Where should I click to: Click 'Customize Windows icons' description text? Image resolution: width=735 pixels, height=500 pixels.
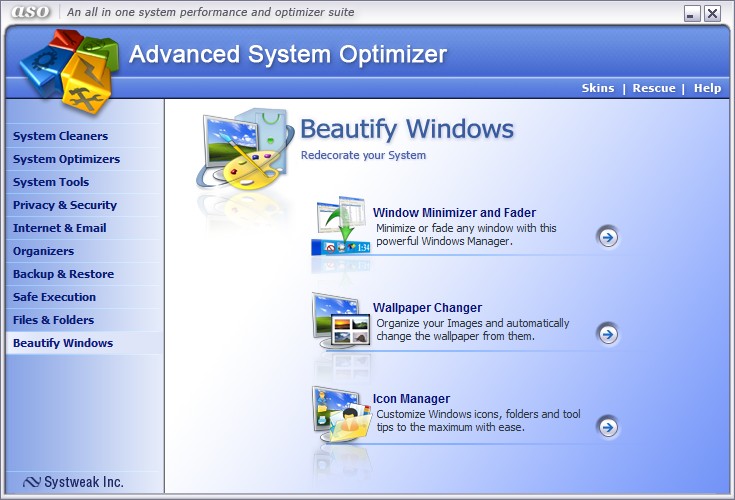478,420
